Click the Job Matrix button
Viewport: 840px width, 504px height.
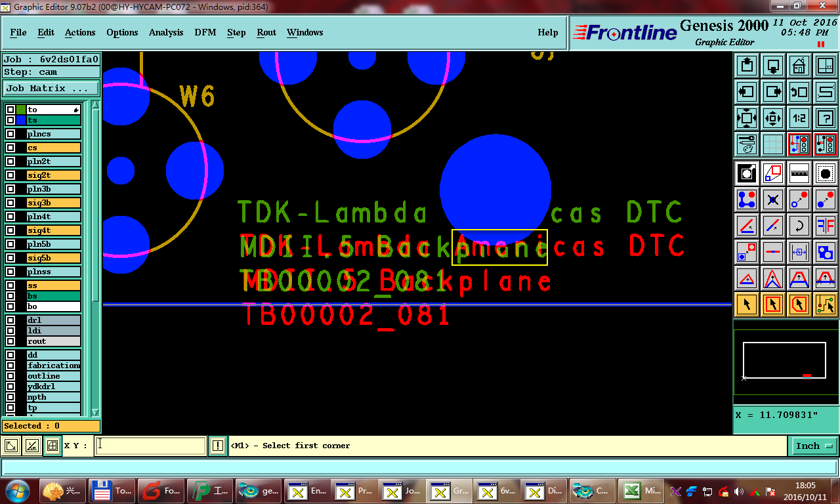click(x=51, y=88)
